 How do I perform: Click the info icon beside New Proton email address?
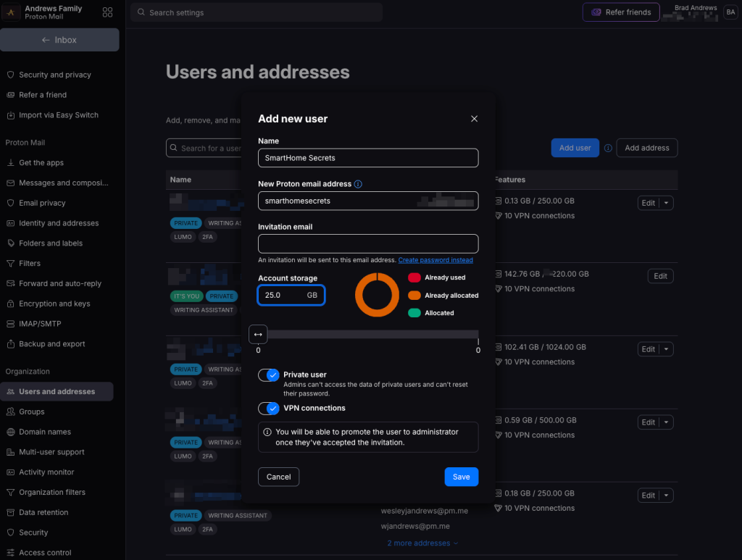[357, 183]
